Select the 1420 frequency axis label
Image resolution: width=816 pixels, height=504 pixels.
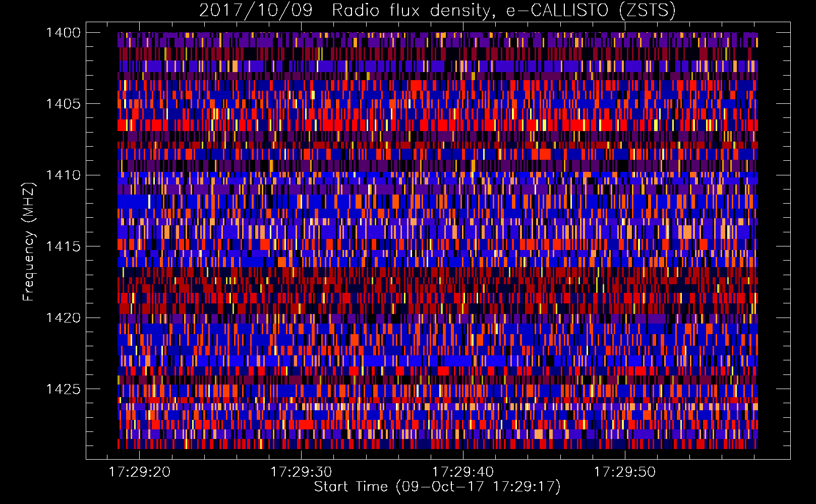63,318
